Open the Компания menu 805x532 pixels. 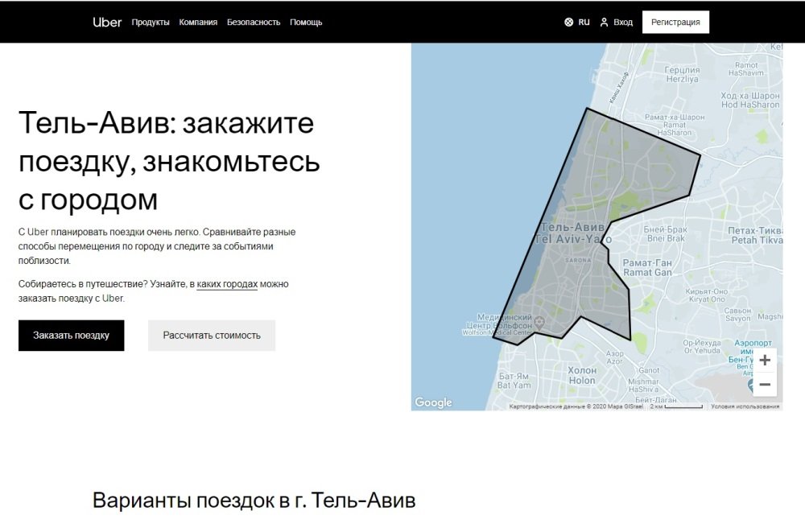point(198,22)
